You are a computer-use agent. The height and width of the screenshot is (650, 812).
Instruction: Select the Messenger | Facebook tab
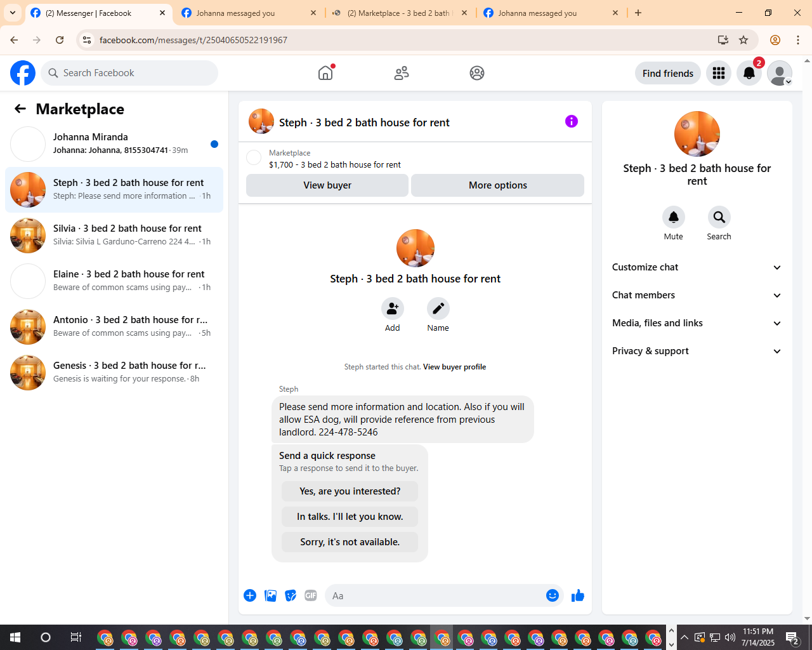tap(98, 13)
